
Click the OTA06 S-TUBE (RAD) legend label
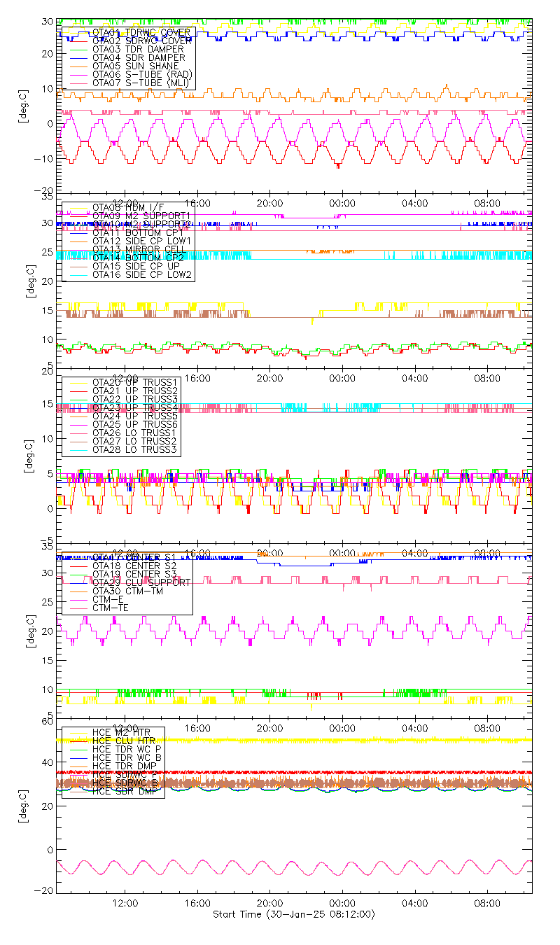142,74
